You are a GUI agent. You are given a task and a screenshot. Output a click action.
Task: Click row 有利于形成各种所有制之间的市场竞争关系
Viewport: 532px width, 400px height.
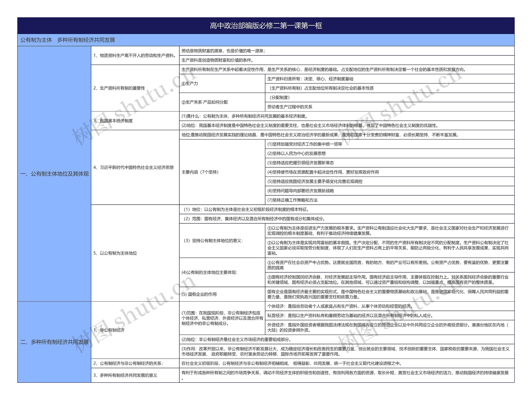point(347,375)
